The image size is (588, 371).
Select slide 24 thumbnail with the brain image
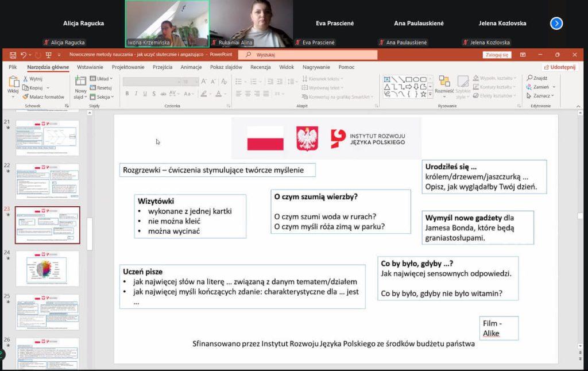click(47, 268)
